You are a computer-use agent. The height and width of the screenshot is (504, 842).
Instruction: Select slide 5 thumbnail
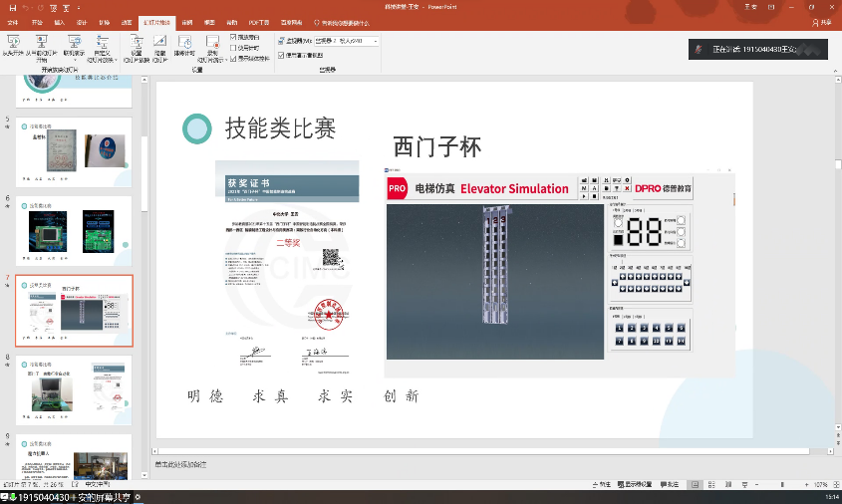click(74, 152)
